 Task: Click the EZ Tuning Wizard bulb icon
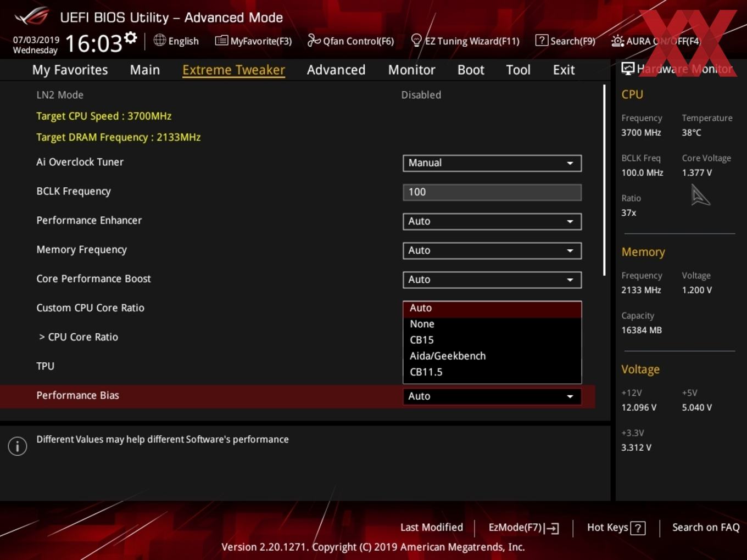tap(416, 40)
